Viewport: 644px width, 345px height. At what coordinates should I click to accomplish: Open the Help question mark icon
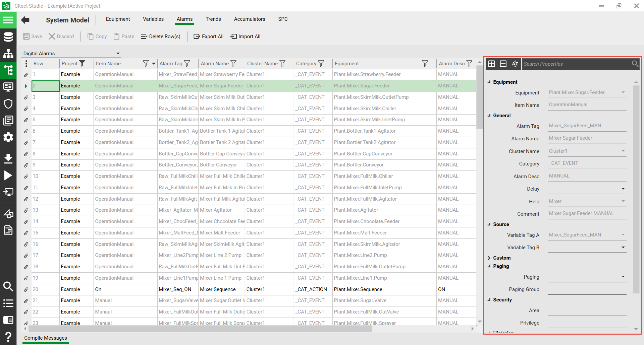coord(8,336)
